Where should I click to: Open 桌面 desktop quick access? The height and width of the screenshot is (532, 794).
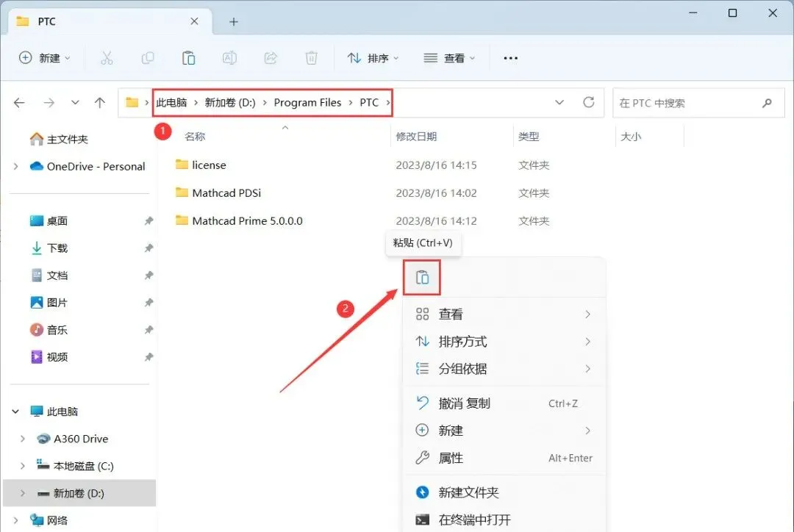(x=49, y=220)
